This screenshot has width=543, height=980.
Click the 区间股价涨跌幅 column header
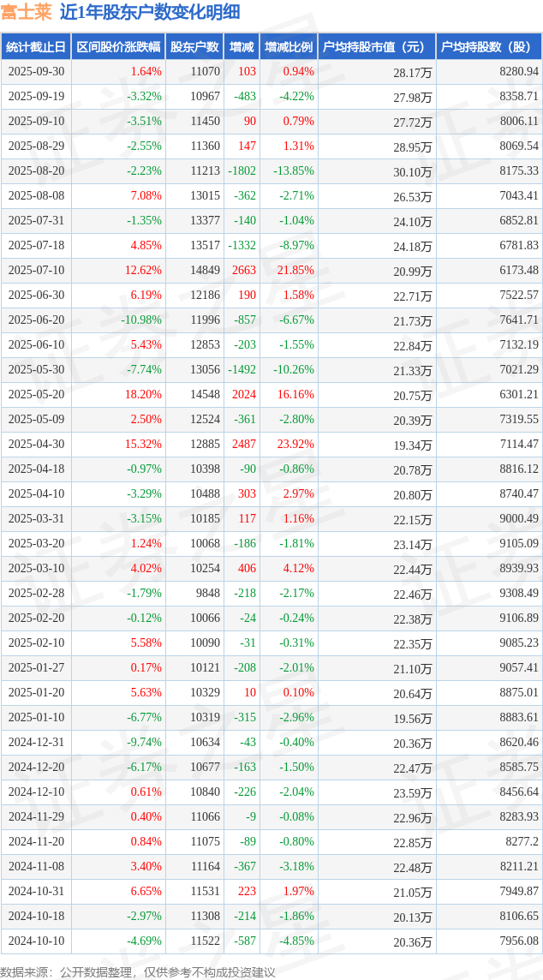tap(118, 47)
